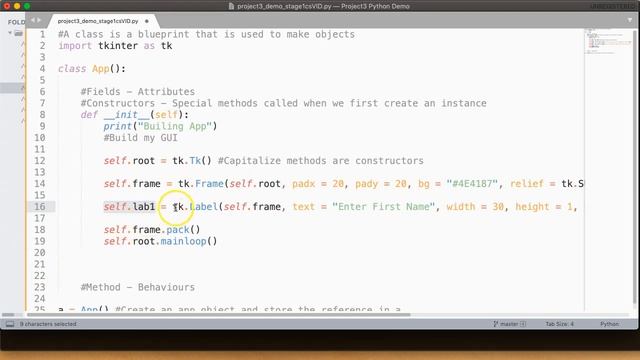Click 'Frame' in tk.Frame on line 14
This screenshot has width=640, height=360.
pos(209,184)
